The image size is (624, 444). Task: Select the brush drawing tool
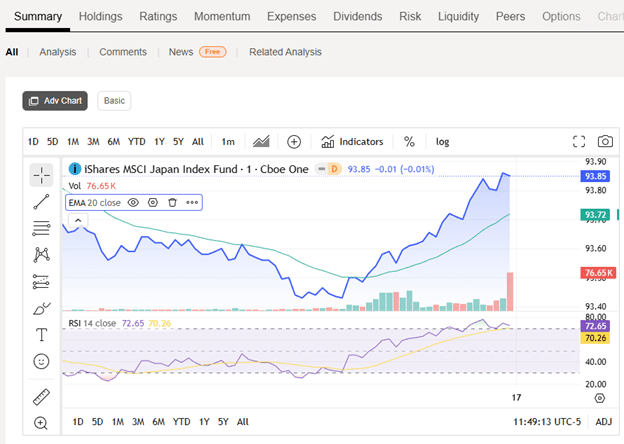(x=41, y=308)
